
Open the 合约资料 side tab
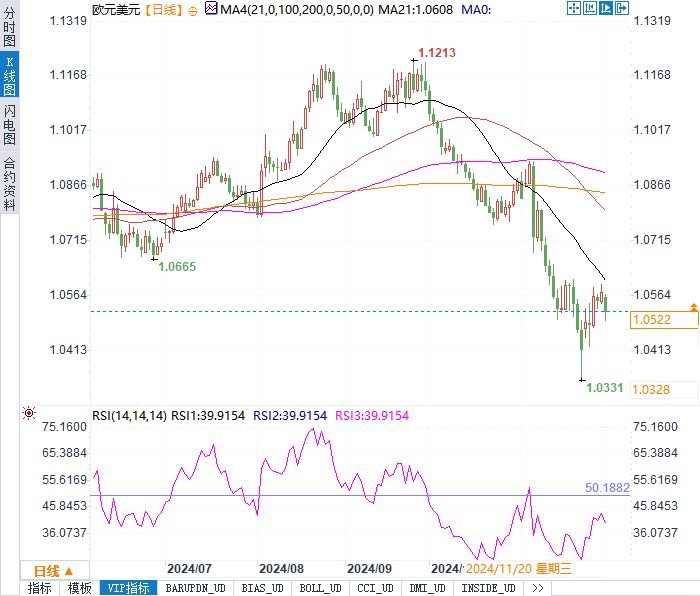coord(9,183)
